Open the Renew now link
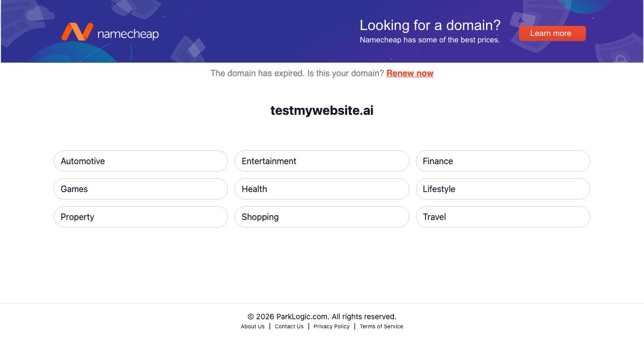This screenshot has width=644, height=338. (410, 74)
